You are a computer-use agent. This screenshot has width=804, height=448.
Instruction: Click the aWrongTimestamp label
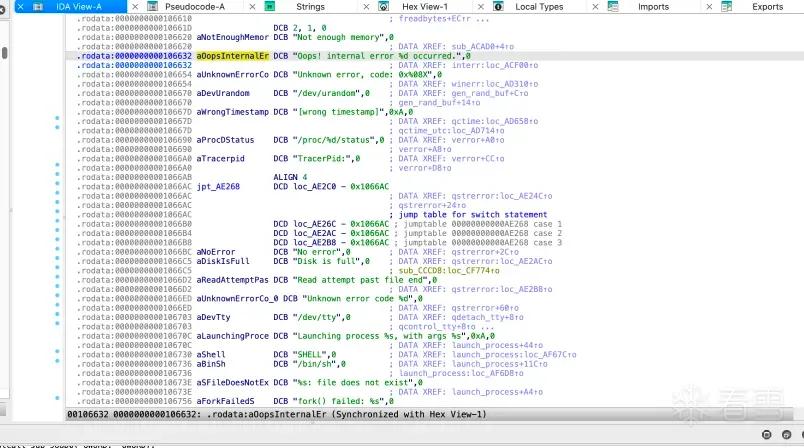tap(232, 112)
